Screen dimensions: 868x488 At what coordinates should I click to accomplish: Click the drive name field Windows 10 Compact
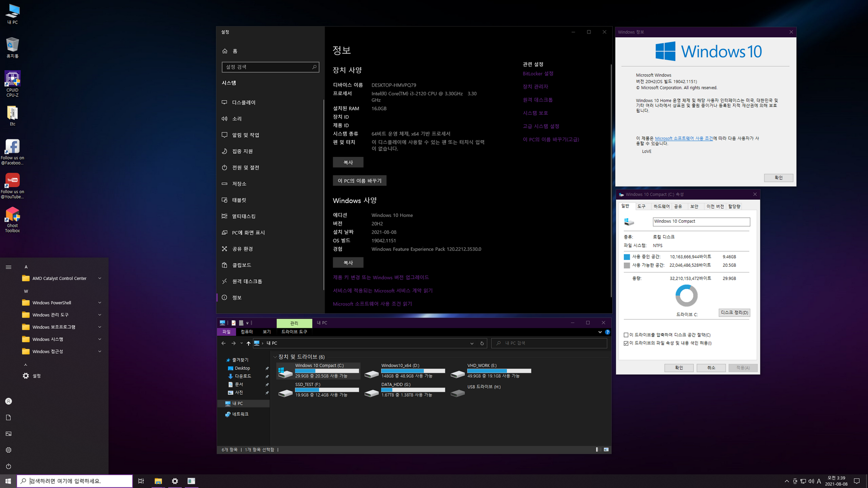coord(701,221)
